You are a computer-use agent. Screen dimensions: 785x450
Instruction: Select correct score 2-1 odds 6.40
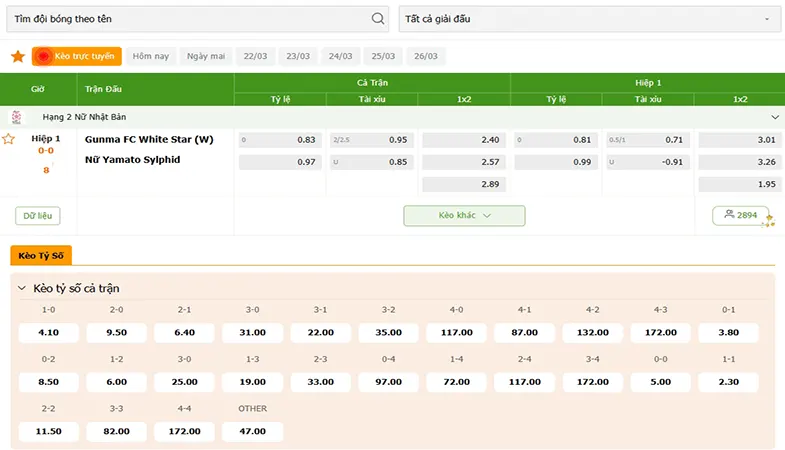click(x=184, y=332)
